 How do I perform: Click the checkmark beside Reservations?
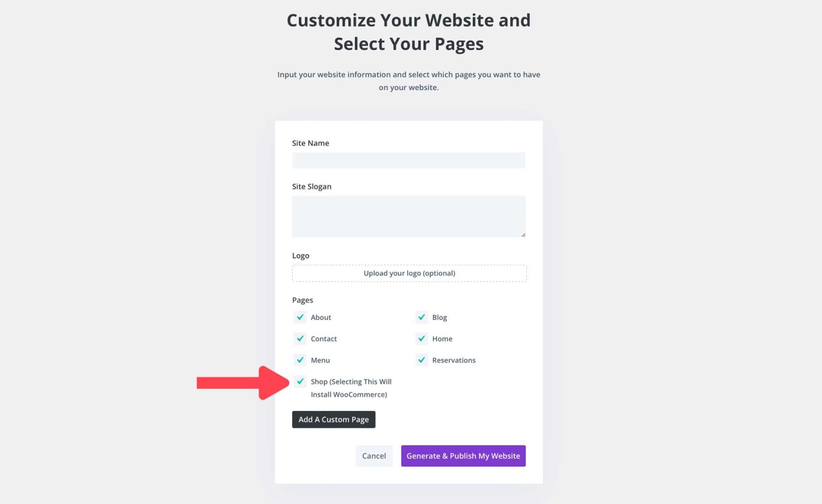421,360
